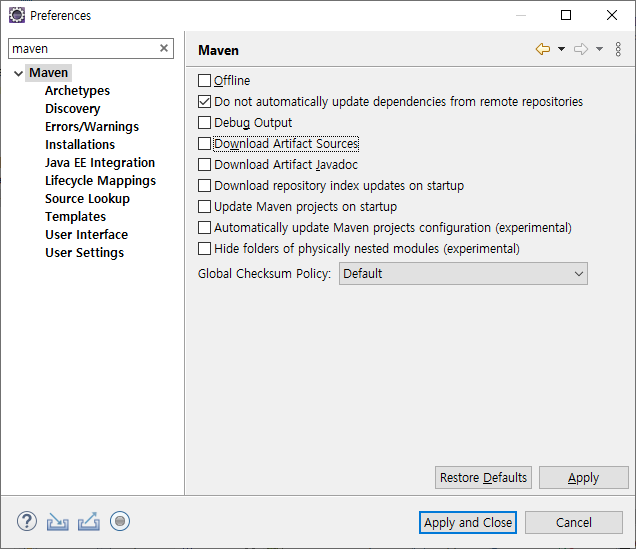Click the Eclipse Preferences window icon

point(17,15)
